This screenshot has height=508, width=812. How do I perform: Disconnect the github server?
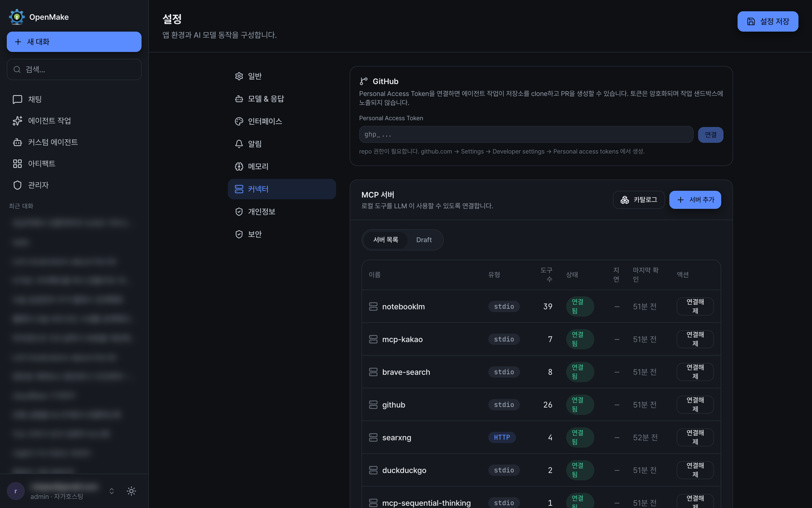[695, 404]
